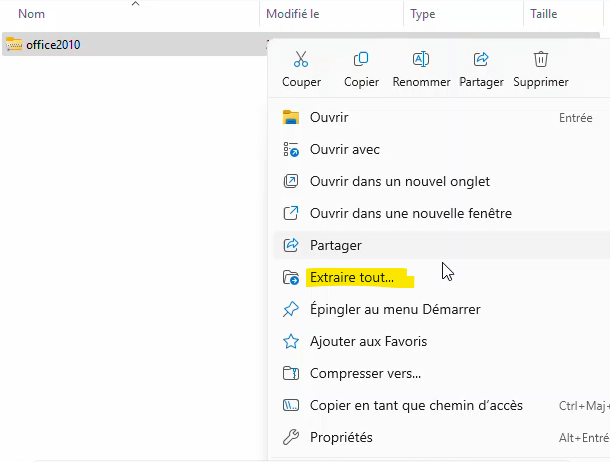
Task: Click the pin icon beside Épingler au menu Démarrer
Action: (x=291, y=310)
